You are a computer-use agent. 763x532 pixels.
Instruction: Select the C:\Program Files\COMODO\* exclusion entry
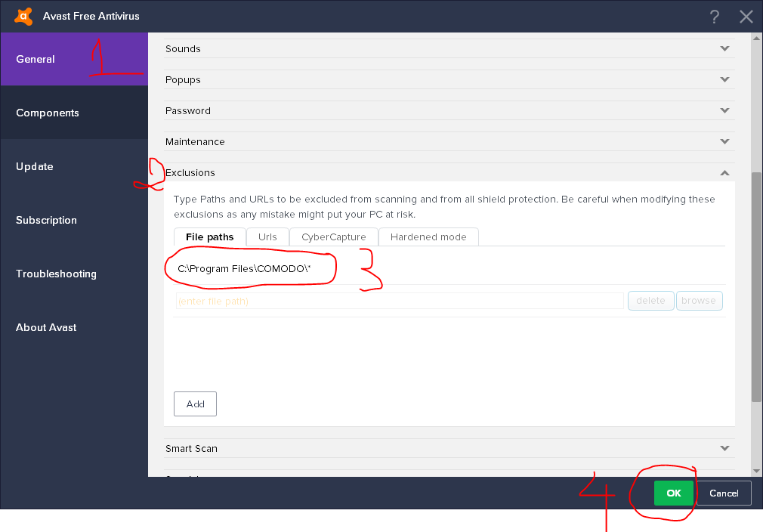(244, 269)
